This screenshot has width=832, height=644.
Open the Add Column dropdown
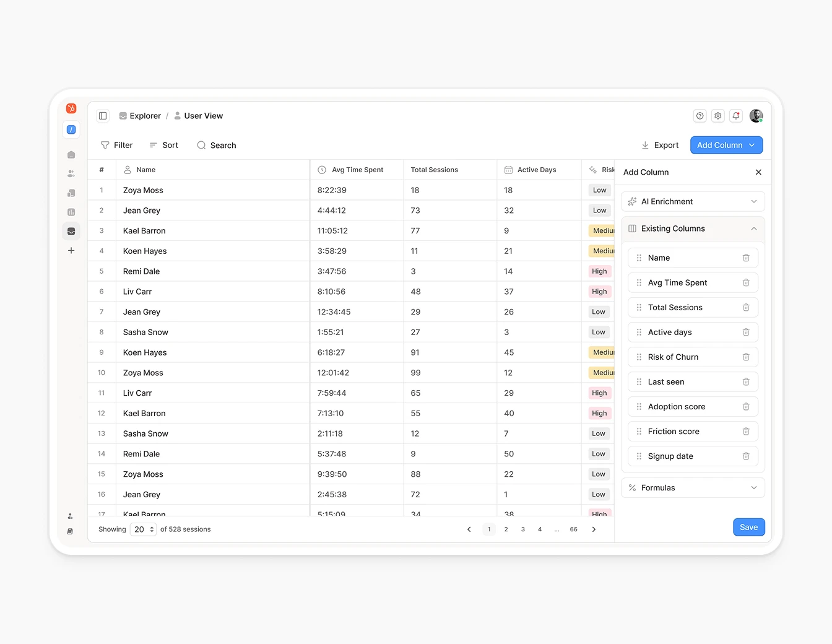tap(726, 145)
